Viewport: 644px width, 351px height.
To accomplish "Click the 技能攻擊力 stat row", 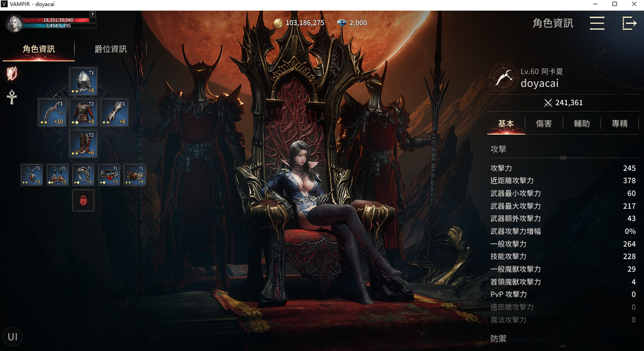I will [x=563, y=256].
